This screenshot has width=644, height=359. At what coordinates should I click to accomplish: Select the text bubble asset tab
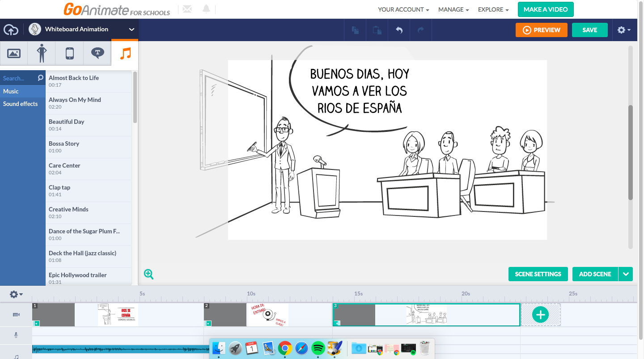97,53
